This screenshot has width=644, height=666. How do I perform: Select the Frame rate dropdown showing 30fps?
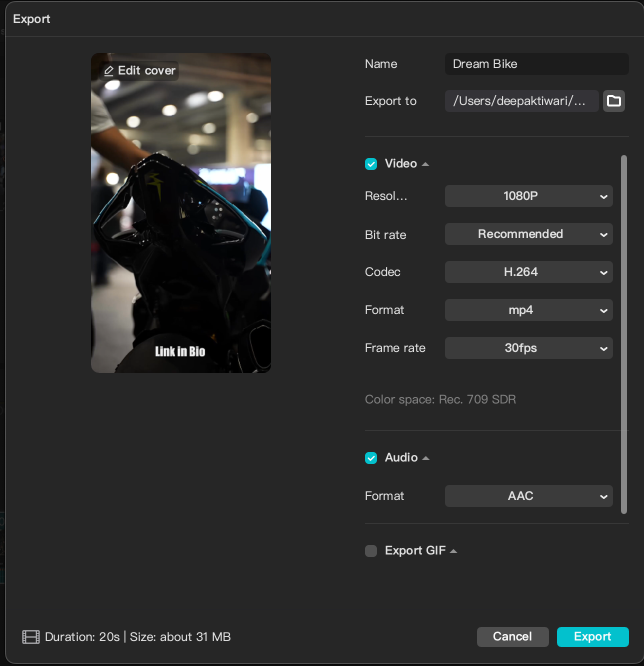click(x=528, y=348)
